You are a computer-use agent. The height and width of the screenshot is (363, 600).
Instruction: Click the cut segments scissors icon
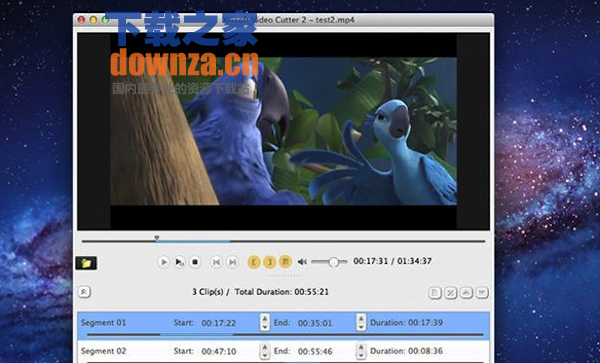450,293
